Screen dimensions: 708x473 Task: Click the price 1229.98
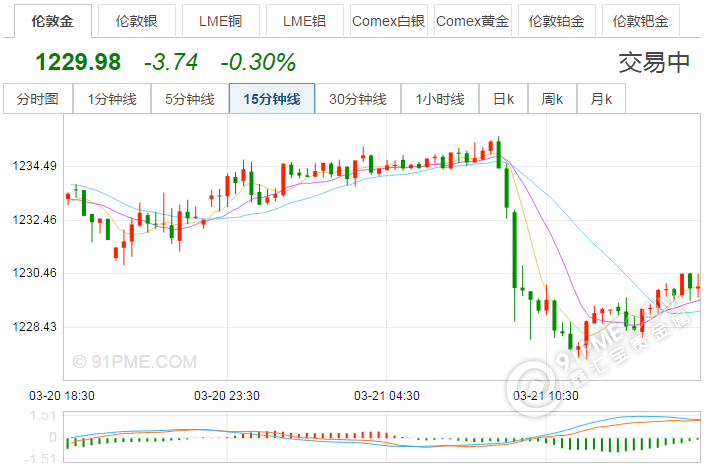click(78, 62)
